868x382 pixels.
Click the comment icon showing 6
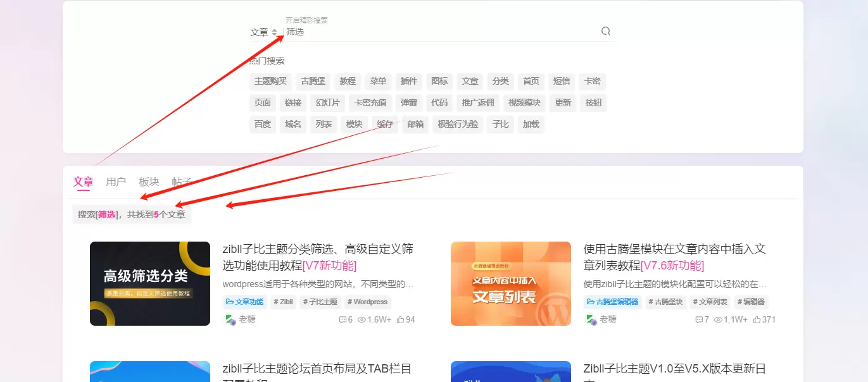[x=343, y=320]
